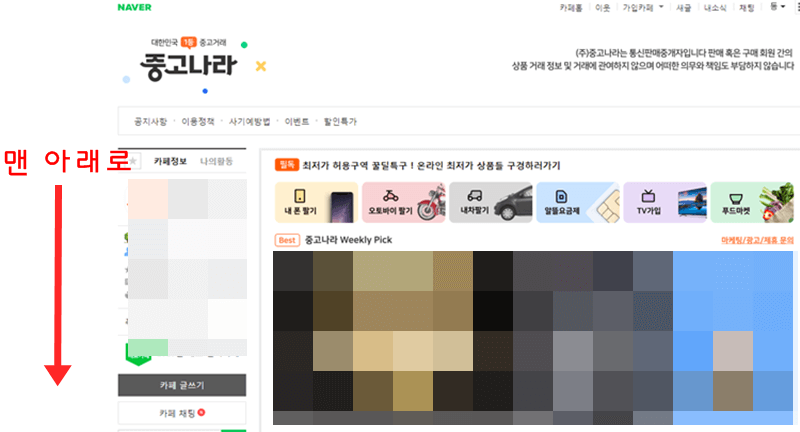800x432 pixels.
Task: Open the 필독 notice about 최저가 허용구역
Action: 431,165
